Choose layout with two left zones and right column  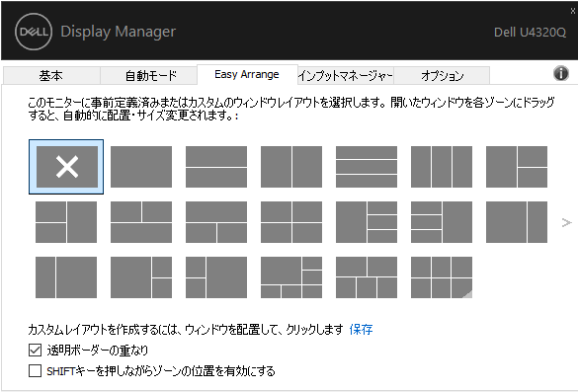coord(66,222)
